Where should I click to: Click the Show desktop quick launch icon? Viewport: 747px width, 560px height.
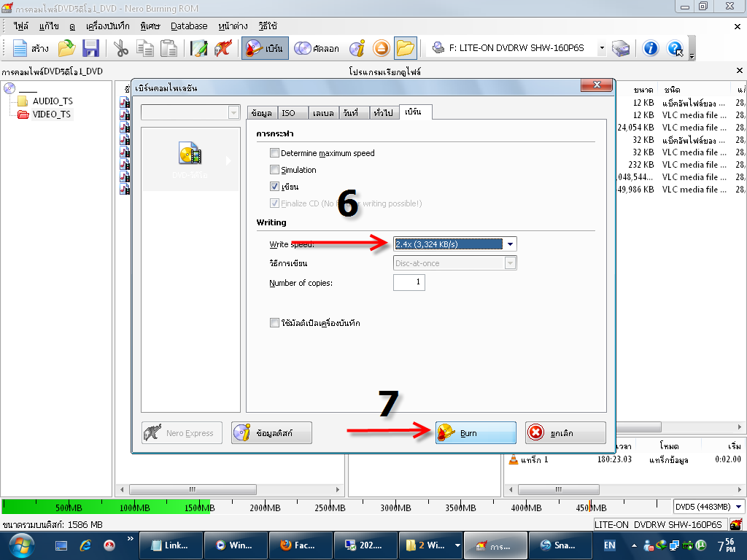[x=61, y=545]
